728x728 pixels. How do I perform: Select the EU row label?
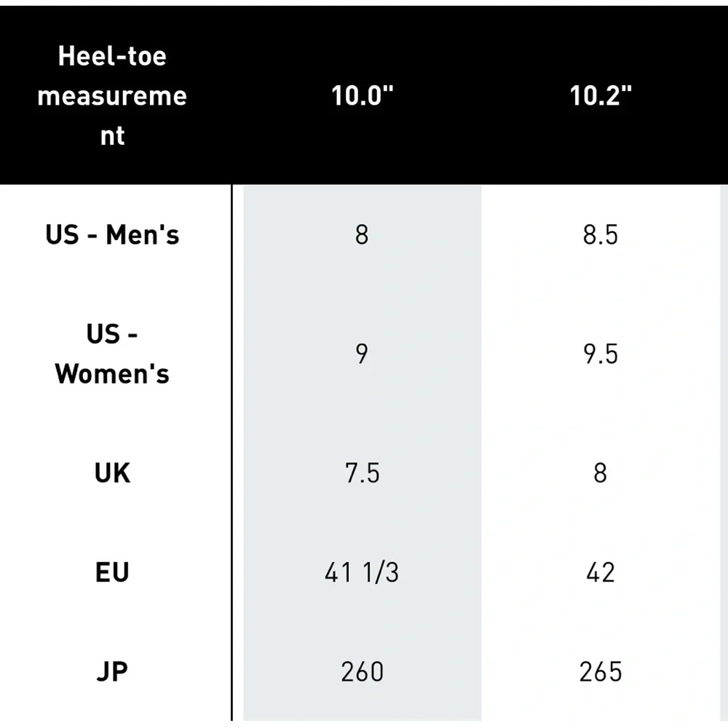[x=112, y=572]
